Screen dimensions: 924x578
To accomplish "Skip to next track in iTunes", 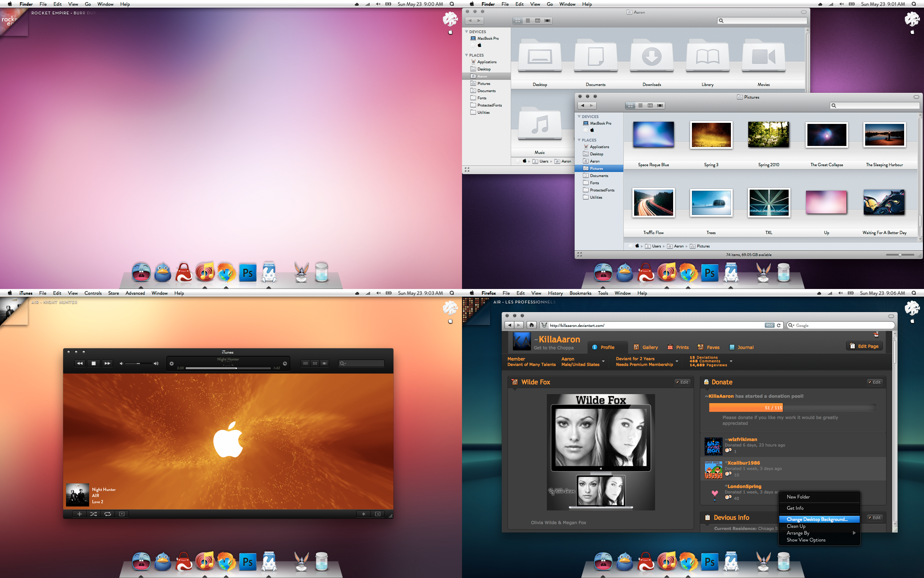I will [x=107, y=363].
